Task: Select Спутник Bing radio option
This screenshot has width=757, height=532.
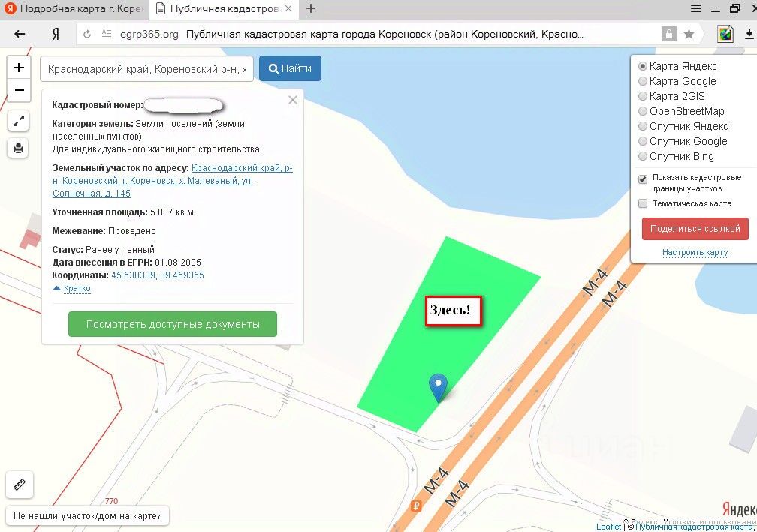Action: tap(643, 156)
